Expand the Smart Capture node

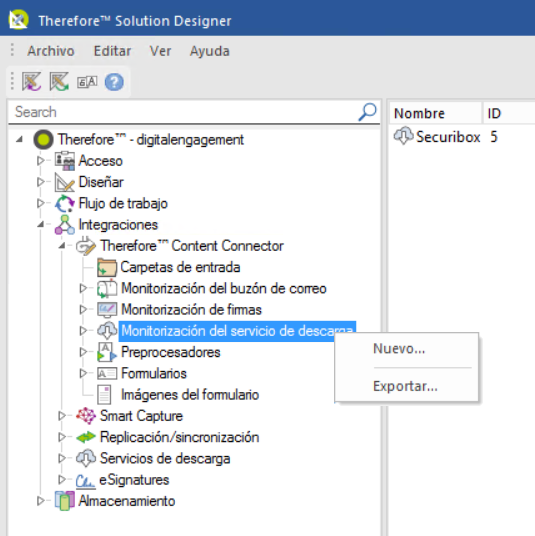click(x=62, y=416)
